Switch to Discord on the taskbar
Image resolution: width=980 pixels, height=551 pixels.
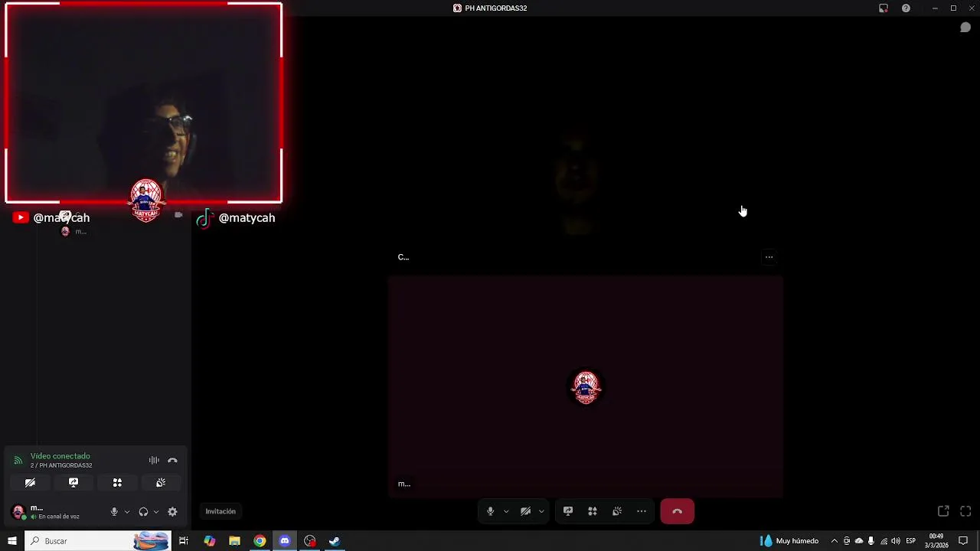(285, 541)
